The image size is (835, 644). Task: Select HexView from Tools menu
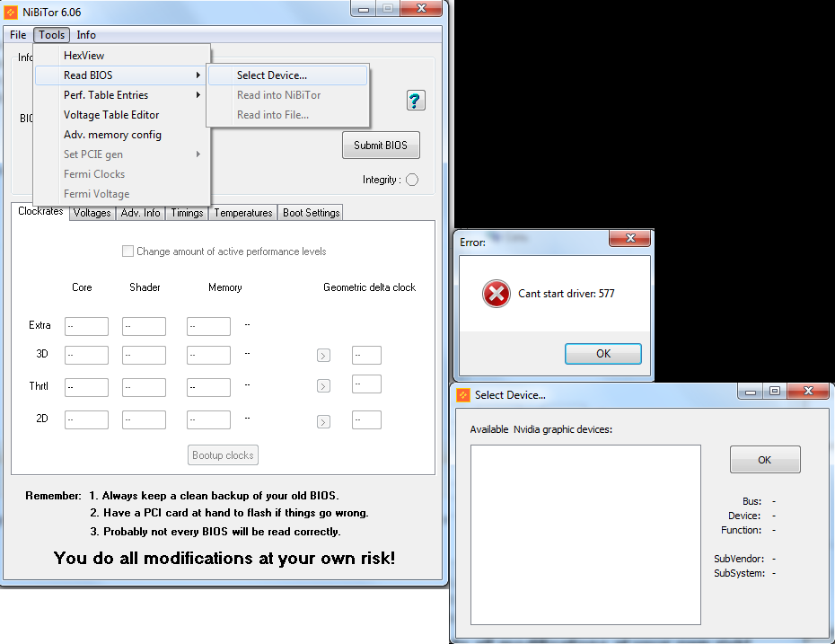click(122, 56)
